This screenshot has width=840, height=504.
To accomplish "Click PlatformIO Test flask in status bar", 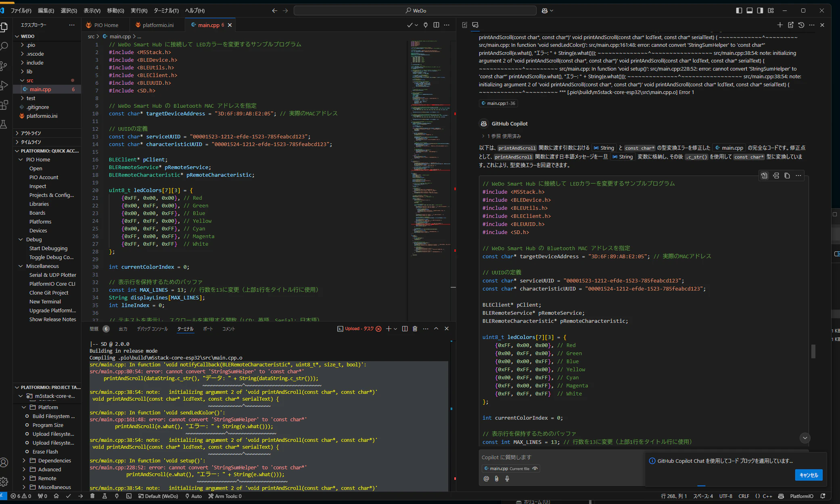I will [x=104, y=496].
